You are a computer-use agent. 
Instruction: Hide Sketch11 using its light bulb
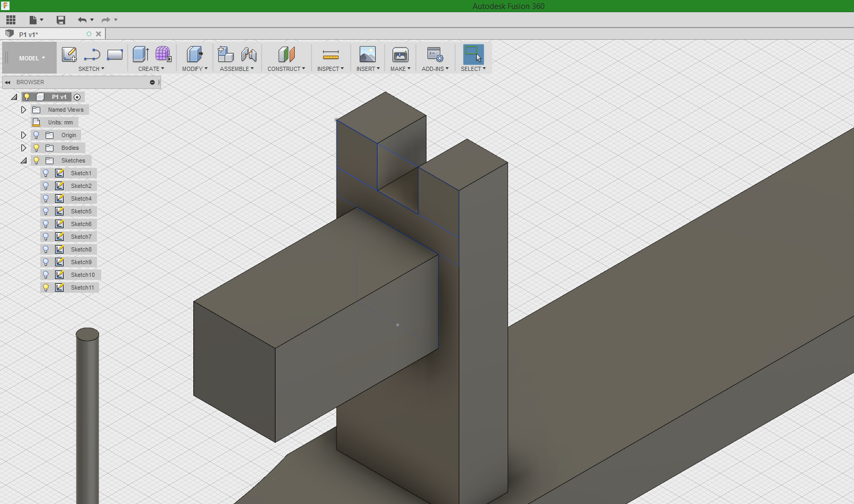pos(46,287)
